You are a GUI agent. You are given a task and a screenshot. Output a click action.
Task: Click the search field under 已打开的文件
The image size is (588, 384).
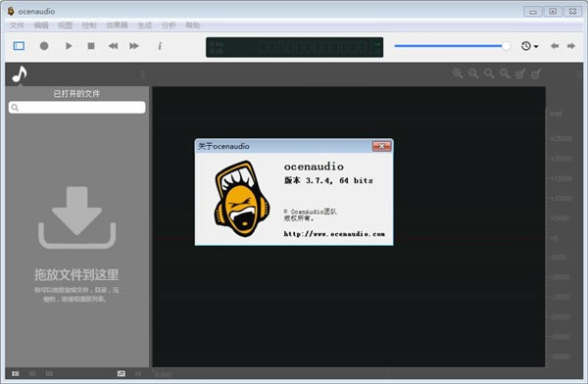point(76,108)
